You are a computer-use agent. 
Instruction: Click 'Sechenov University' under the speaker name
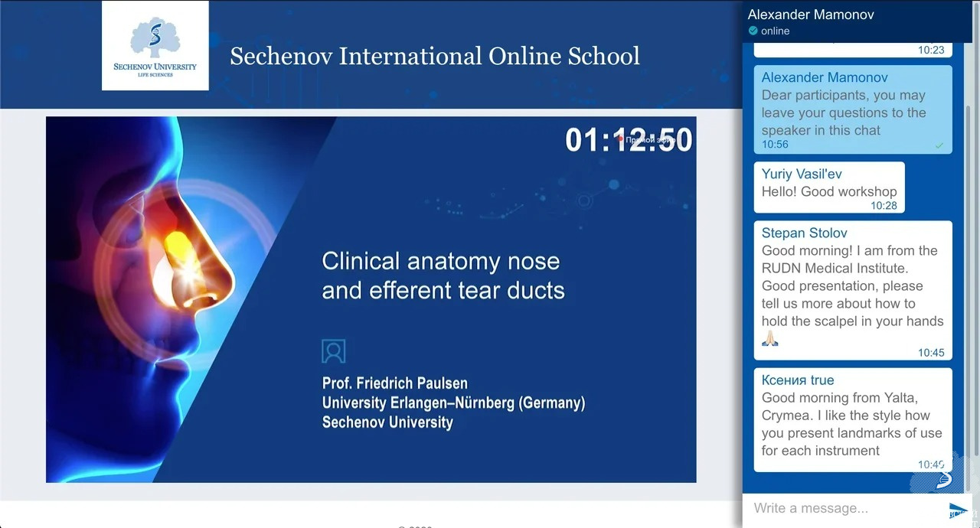387,422
